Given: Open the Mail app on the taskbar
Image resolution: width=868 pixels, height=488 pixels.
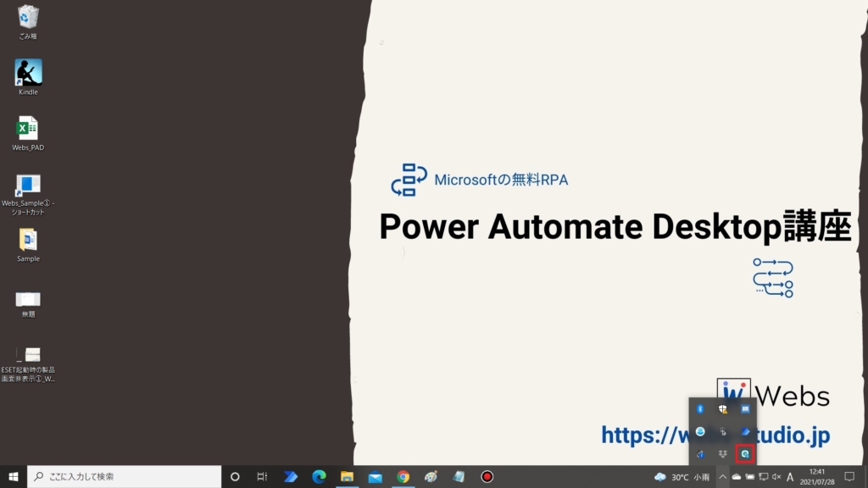Looking at the screenshot, I should [x=376, y=476].
